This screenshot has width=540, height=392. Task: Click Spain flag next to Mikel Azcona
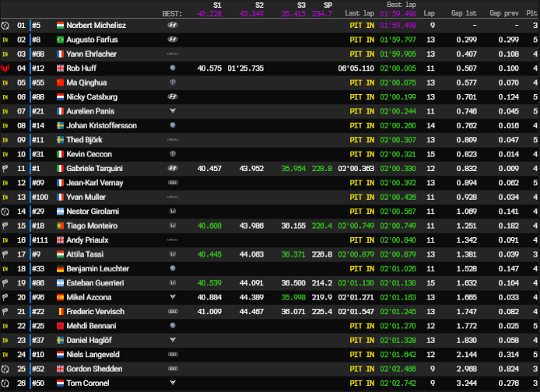click(x=60, y=297)
